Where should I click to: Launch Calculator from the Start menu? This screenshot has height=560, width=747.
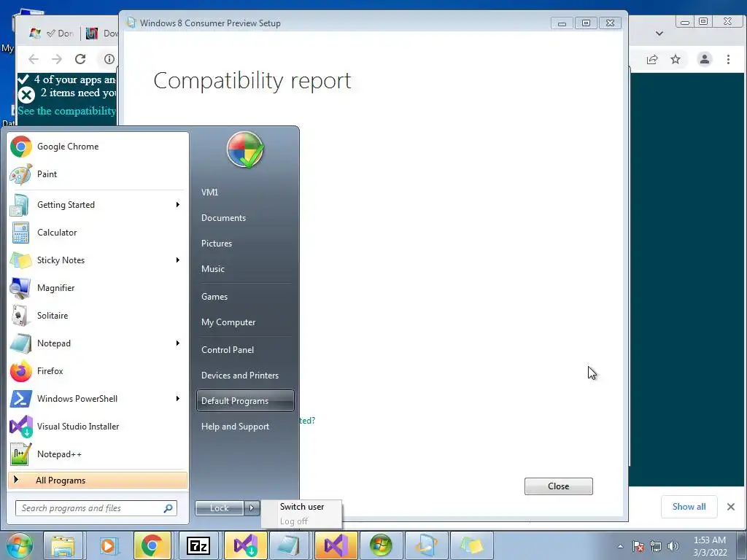coord(98,233)
